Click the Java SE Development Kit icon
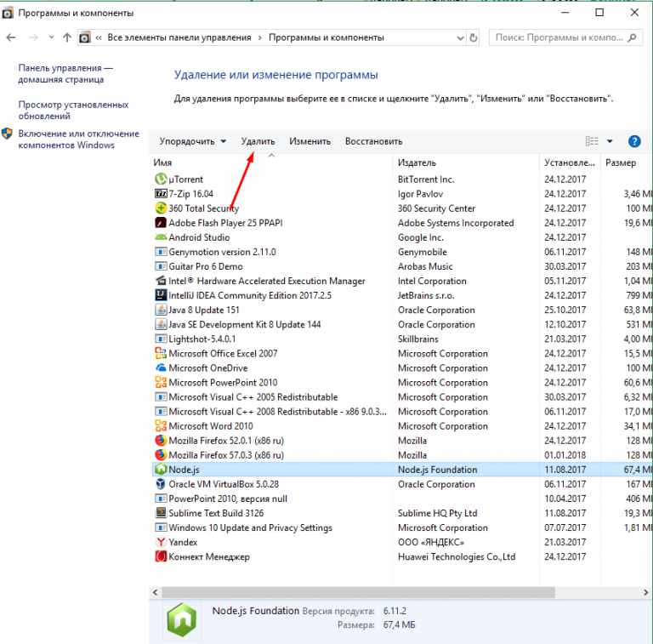The height and width of the screenshot is (644, 653). (161, 324)
